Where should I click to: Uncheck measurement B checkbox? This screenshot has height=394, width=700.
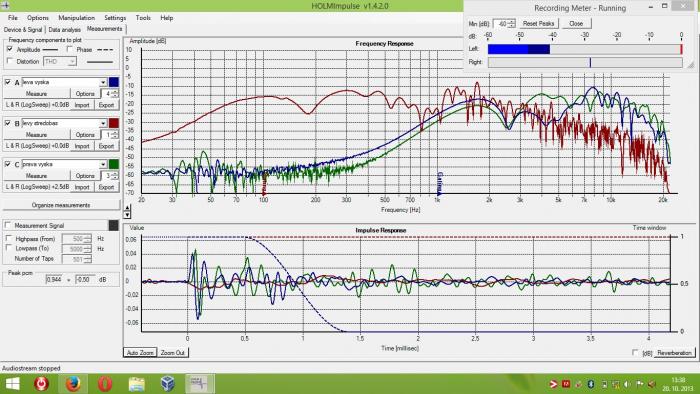point(8,123)
